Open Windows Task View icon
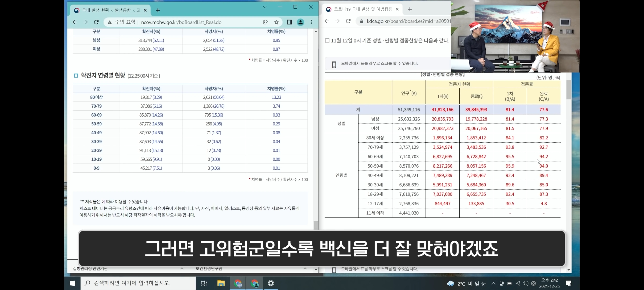Image resolution: width=644 pixels, height=290 pixels. tap(204, 283)
